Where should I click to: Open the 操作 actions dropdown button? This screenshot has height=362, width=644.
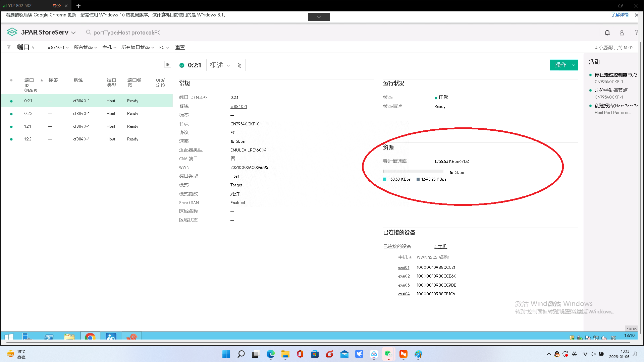click(564, 65)
